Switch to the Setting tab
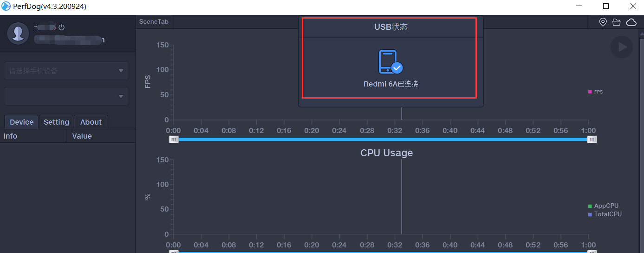The image size is (644, 253). (x=56, y=122)
